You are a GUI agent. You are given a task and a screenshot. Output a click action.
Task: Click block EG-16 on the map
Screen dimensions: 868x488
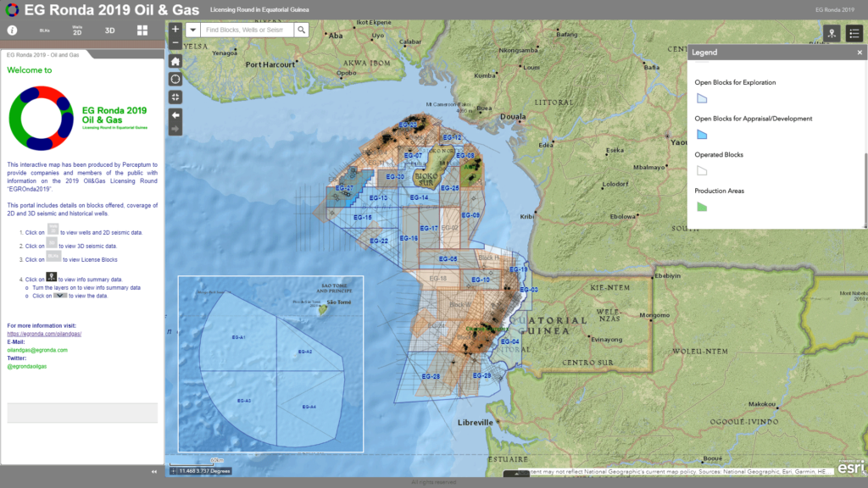point(409,238)
